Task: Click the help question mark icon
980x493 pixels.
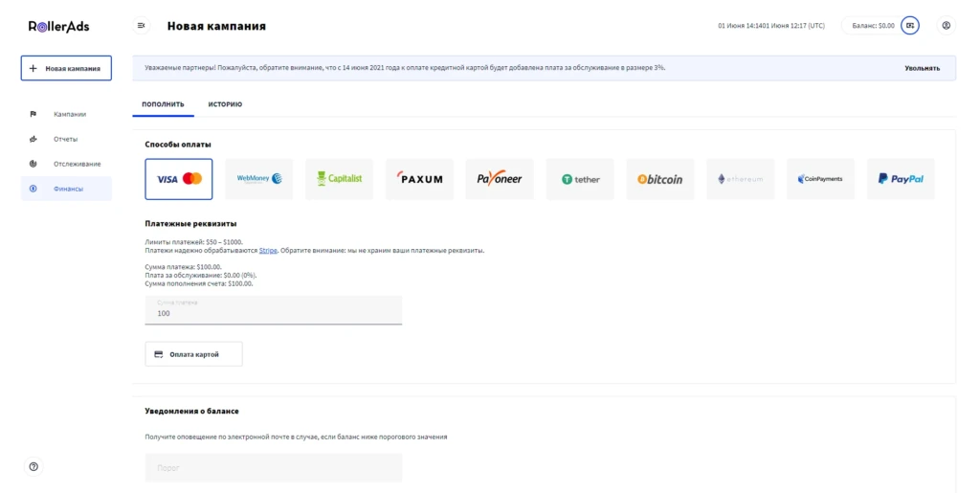Action: (33, 467)
